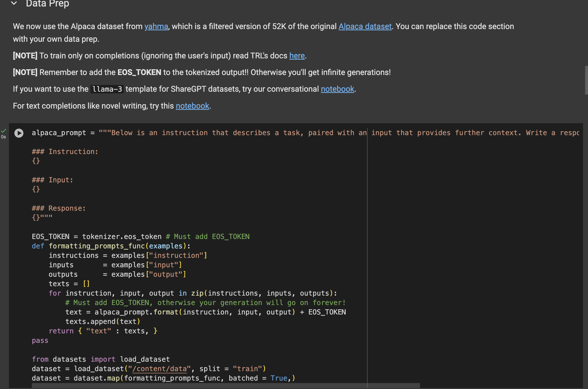Image resolution: width=588 pixels, height=389 pixels.
Task: Click the 0s execution time indicator
Action: click(4, 137)
